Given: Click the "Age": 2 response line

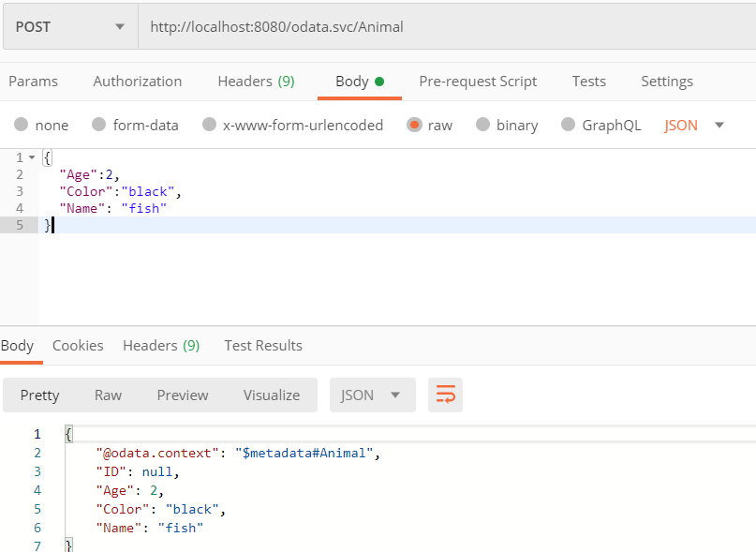Looking at the screenshot, I should 129,491.
